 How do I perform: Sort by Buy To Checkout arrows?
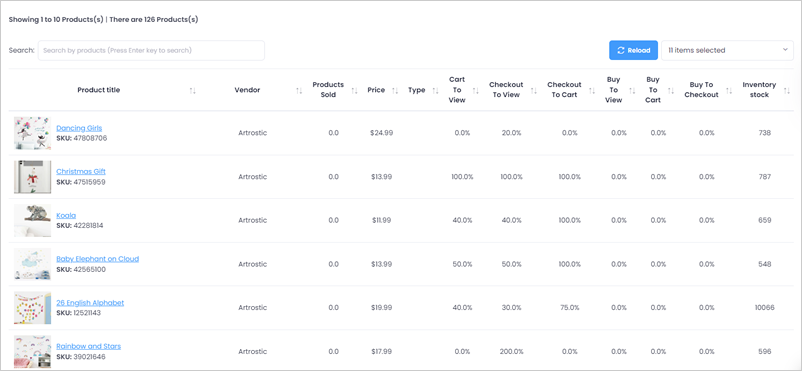pos(729,91)
